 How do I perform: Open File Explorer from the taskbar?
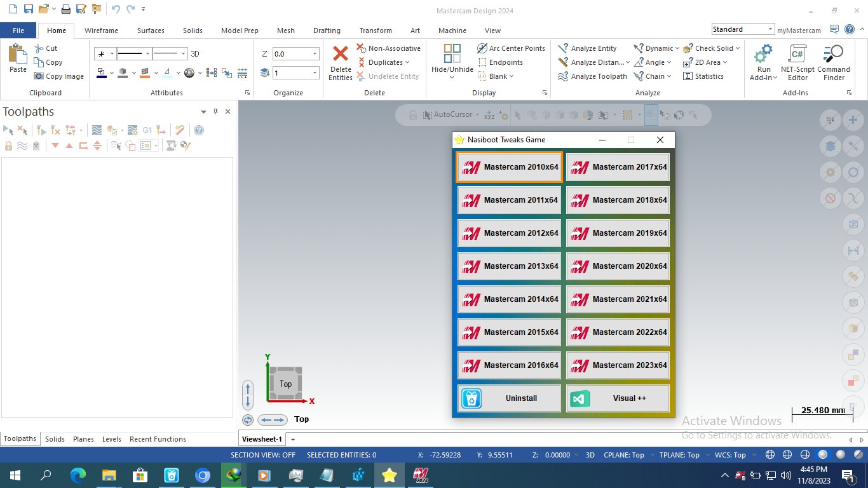point(109,475)
